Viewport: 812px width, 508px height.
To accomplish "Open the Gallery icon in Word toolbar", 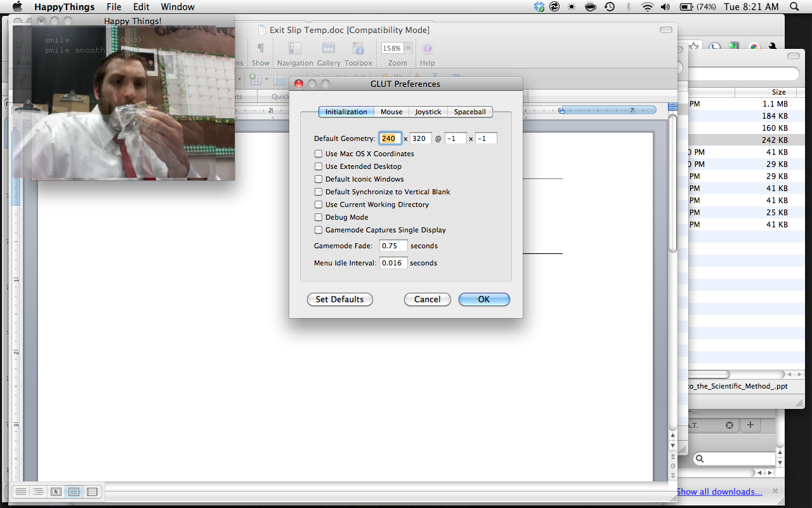I will (x=328, y=49).
